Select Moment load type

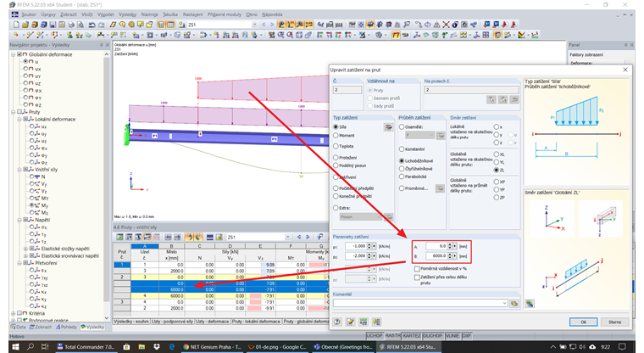[336, 136]
